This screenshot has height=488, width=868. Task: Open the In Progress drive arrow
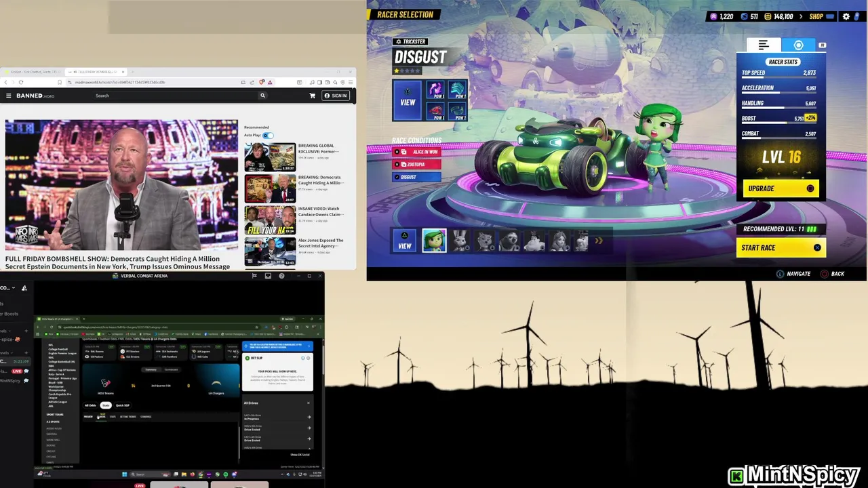[309, 418]
